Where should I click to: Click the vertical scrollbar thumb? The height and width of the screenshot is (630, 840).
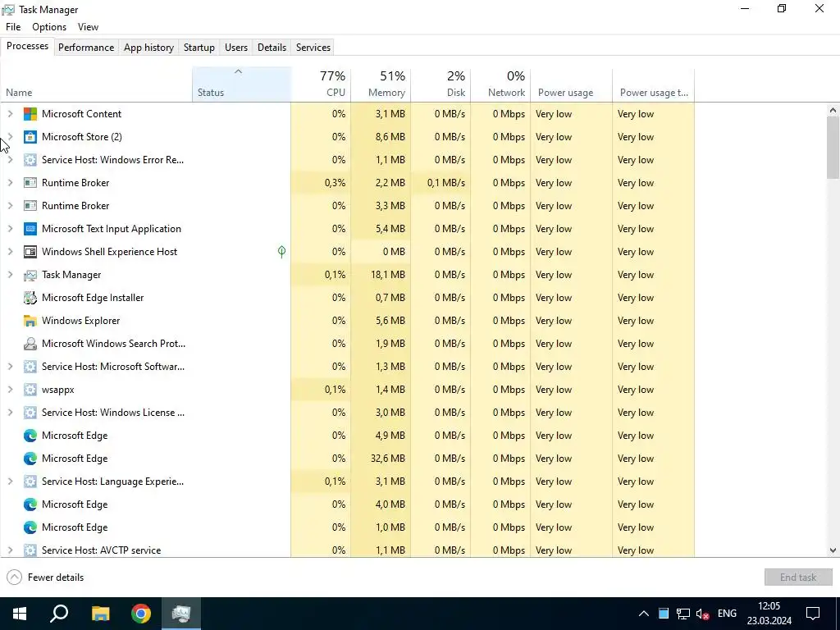(833, 148)
